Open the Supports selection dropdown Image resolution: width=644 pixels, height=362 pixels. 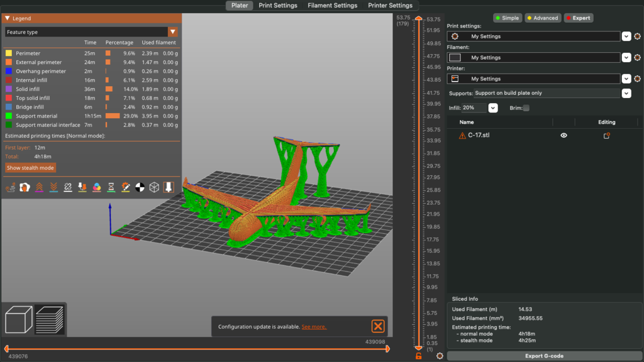click(625, 93)
